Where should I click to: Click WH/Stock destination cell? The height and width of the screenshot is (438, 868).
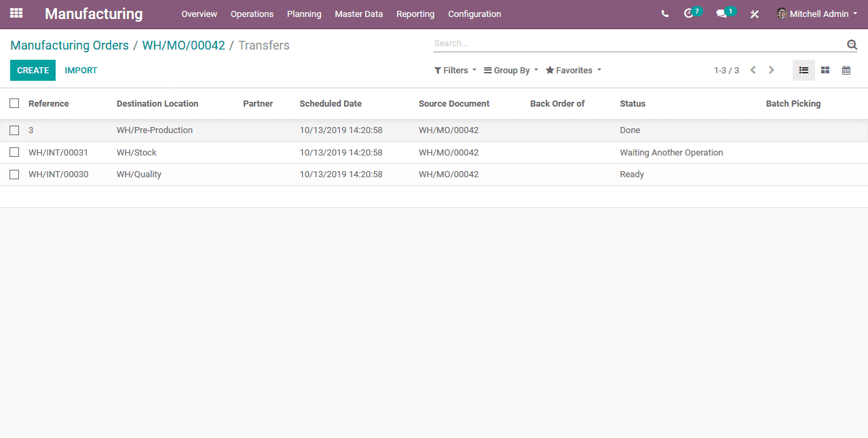(136, 153)
